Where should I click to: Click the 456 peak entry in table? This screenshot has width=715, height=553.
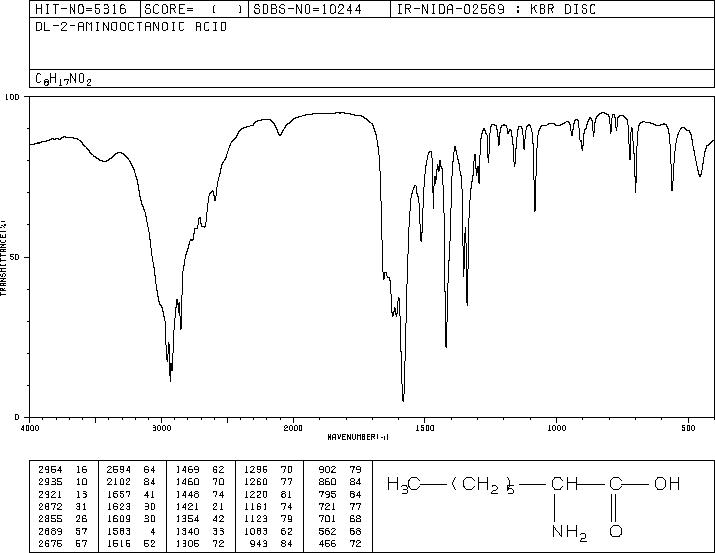[340, 543]
